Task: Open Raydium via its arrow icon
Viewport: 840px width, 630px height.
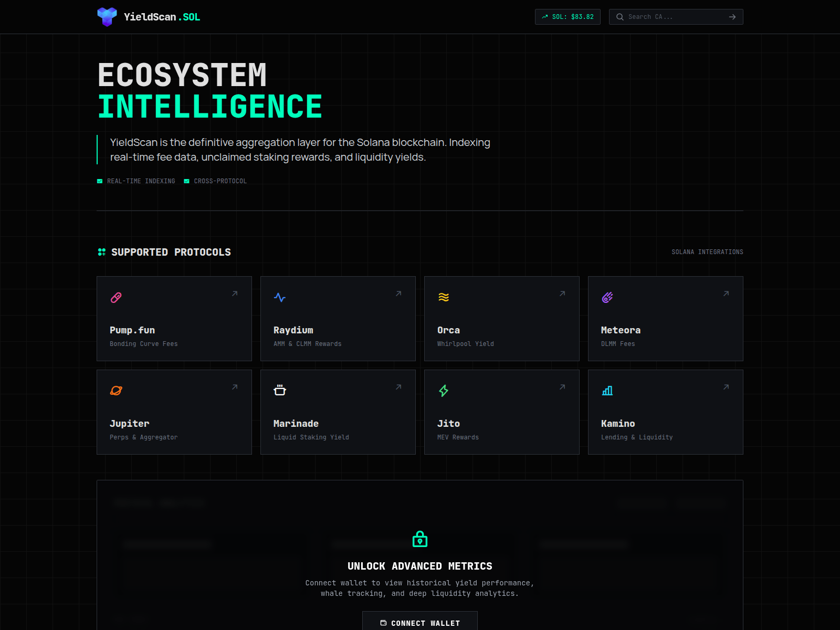Action: 398,293
